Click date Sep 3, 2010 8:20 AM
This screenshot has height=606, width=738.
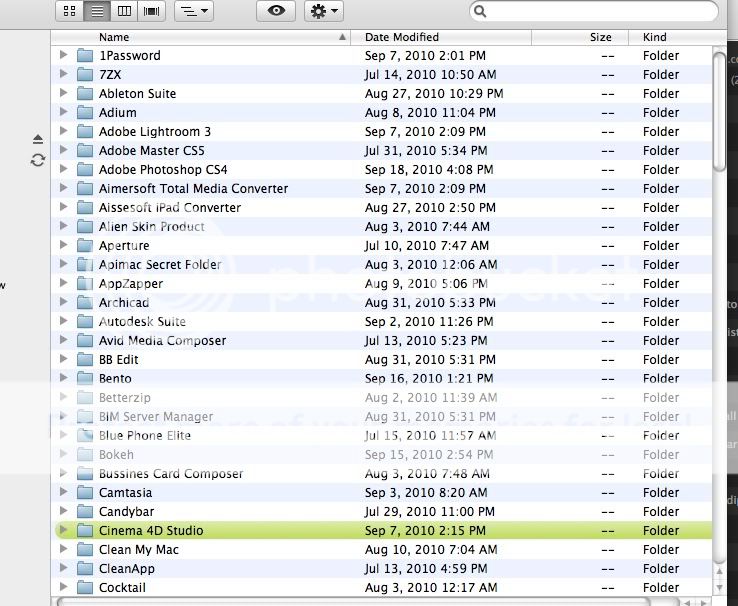[426, 493]
